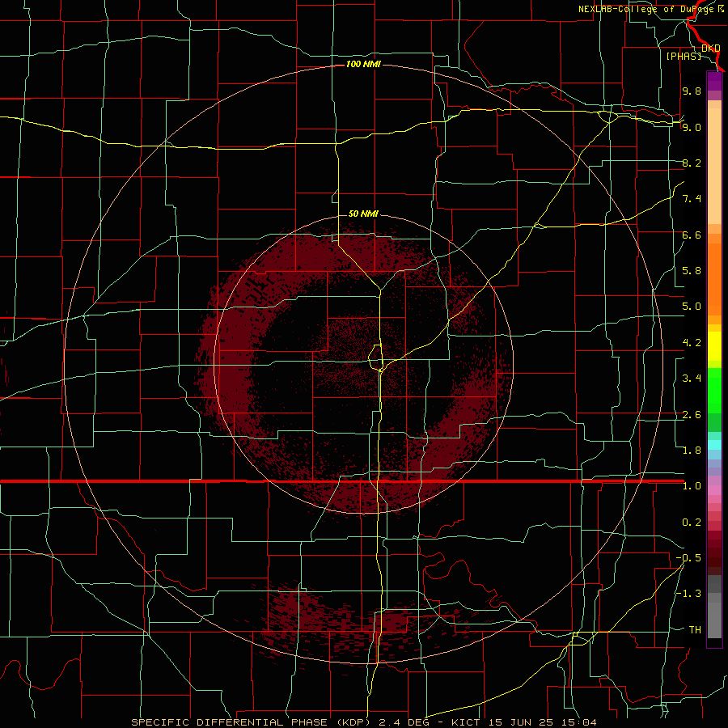
Task: Pick the cyan segment of color bar
Action: (714, 444)
